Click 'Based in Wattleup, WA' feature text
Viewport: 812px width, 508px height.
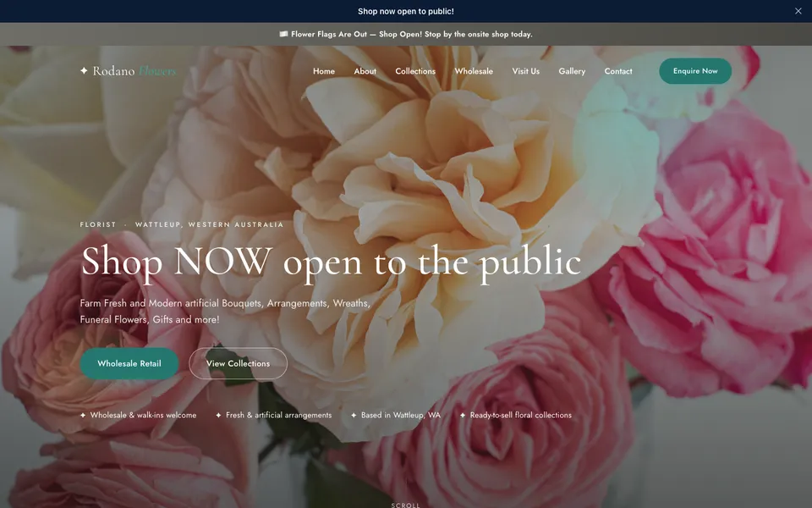point(401,415)
